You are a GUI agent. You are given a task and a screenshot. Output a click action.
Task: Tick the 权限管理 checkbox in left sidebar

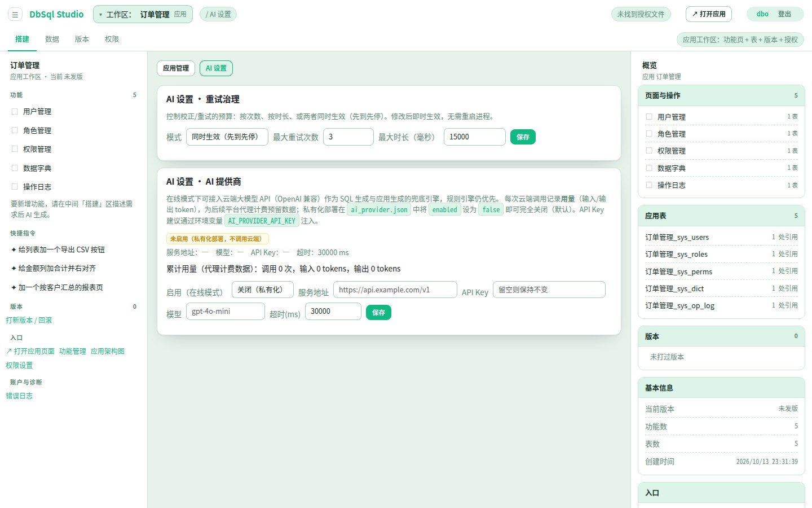point(15,149)
